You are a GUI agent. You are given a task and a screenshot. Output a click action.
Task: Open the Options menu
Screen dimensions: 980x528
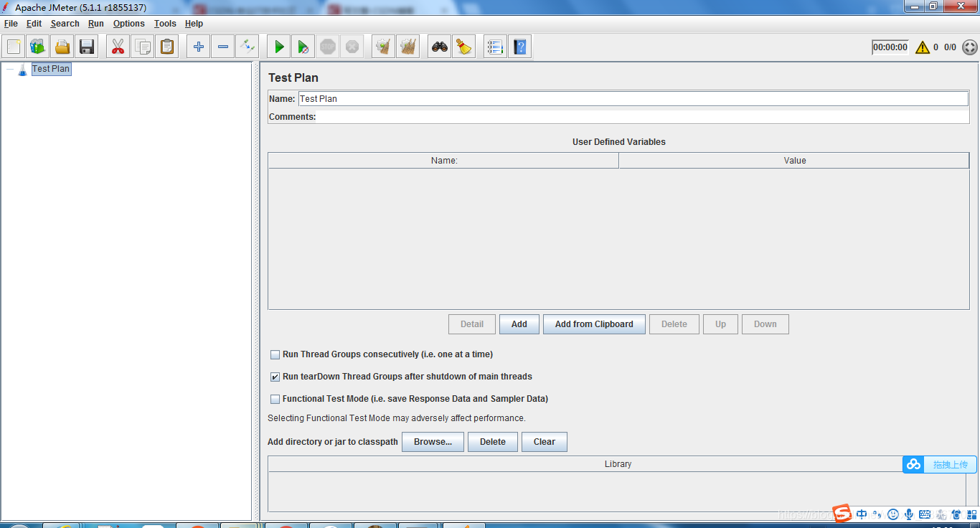pos(129,24)
